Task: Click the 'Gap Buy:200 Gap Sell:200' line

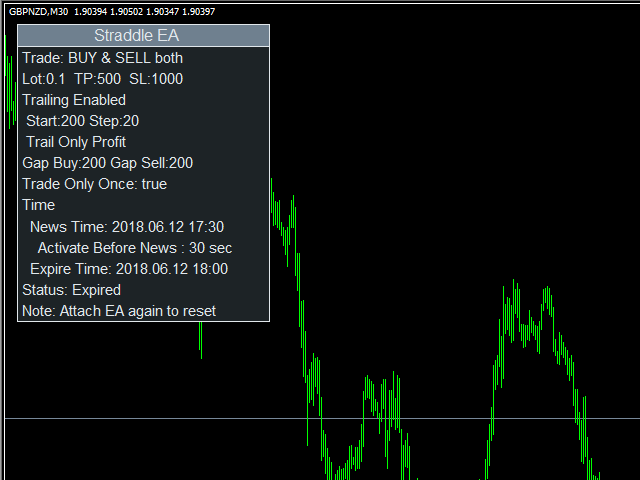Action: [x=107, y=163]
